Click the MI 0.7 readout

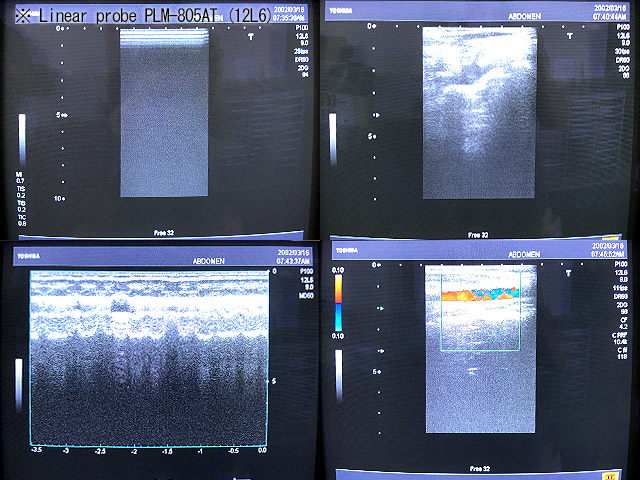pyautogui.click(x=20, y=178)
